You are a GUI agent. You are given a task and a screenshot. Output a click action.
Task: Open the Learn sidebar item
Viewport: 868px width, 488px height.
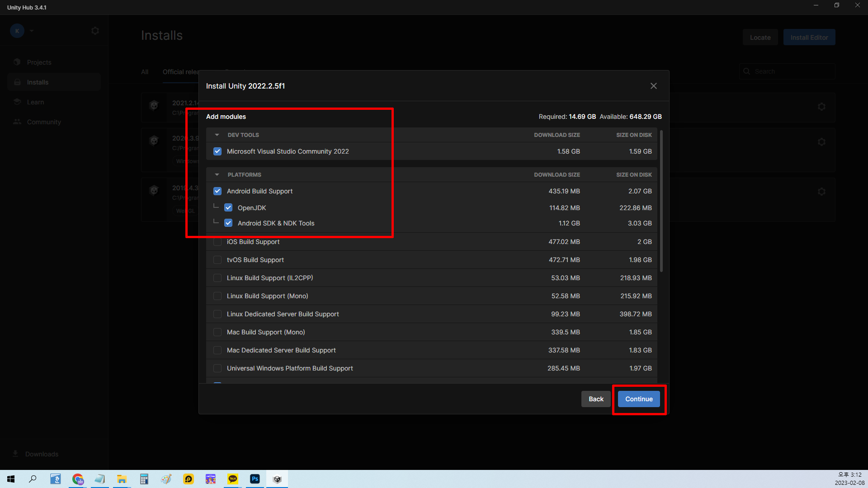[54, 102]
